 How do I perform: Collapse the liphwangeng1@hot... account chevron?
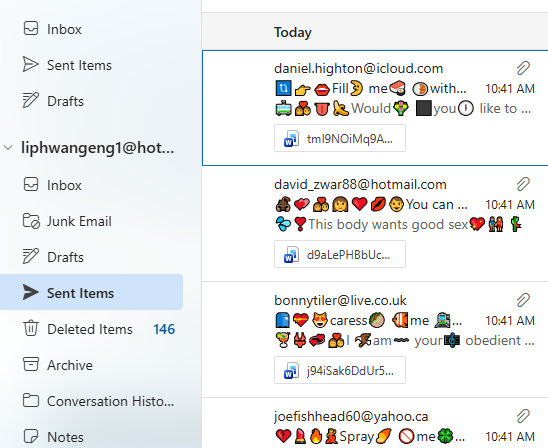pyautogui.click(x=8, y=148)
